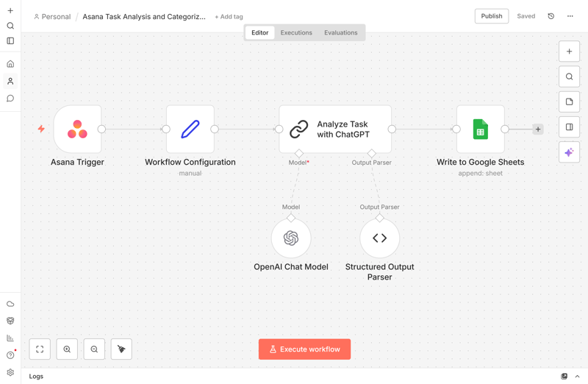Select the Workflow Configuration pencil node
Screen dimensions: 588x384
[x=190, y=129]
